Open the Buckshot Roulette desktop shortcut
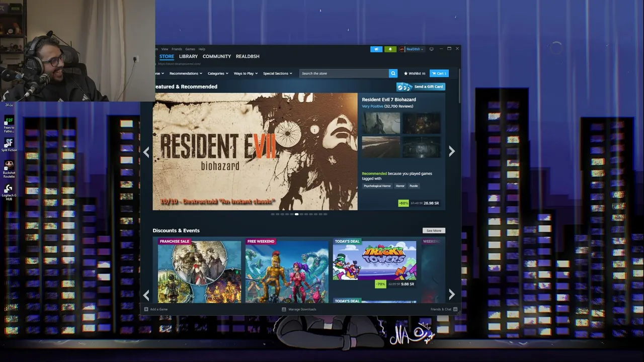644x362 pixels. (x=9, y=169)
